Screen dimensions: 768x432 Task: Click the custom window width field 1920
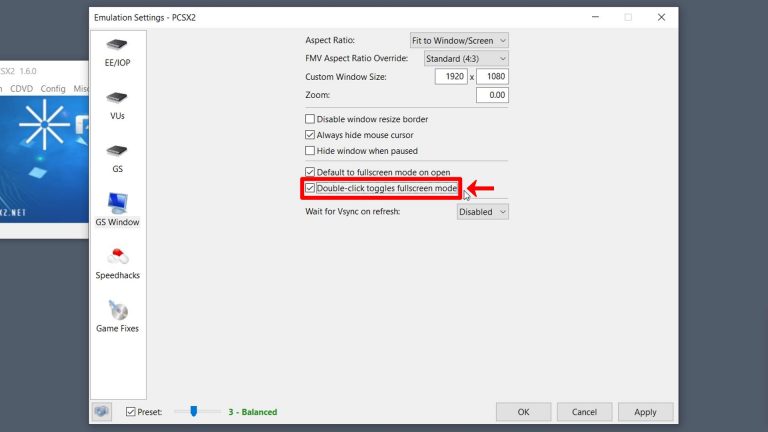(x=451, y=76)
